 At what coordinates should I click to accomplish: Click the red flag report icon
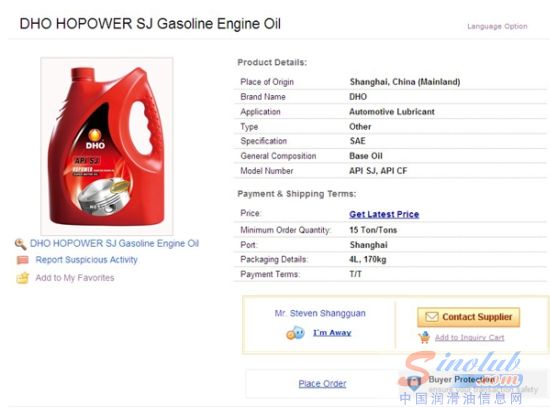coord(22,260)
